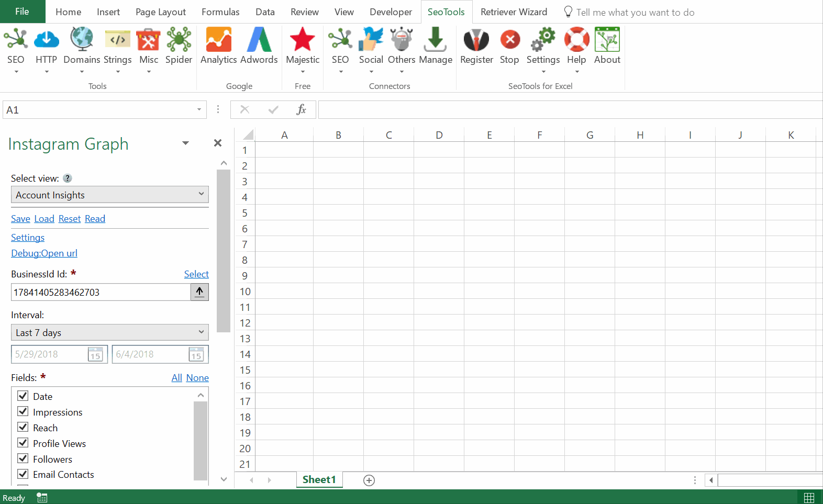
Task: Expand the Majestic dropdown arrow
Action: [x=303, y=72]
